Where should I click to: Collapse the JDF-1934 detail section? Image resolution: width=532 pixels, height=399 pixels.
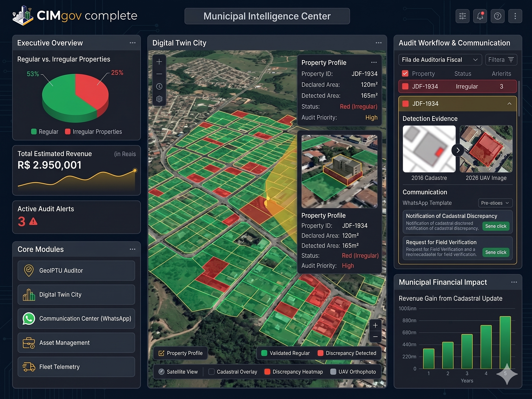pyautogui.click(x=509, y=104)
